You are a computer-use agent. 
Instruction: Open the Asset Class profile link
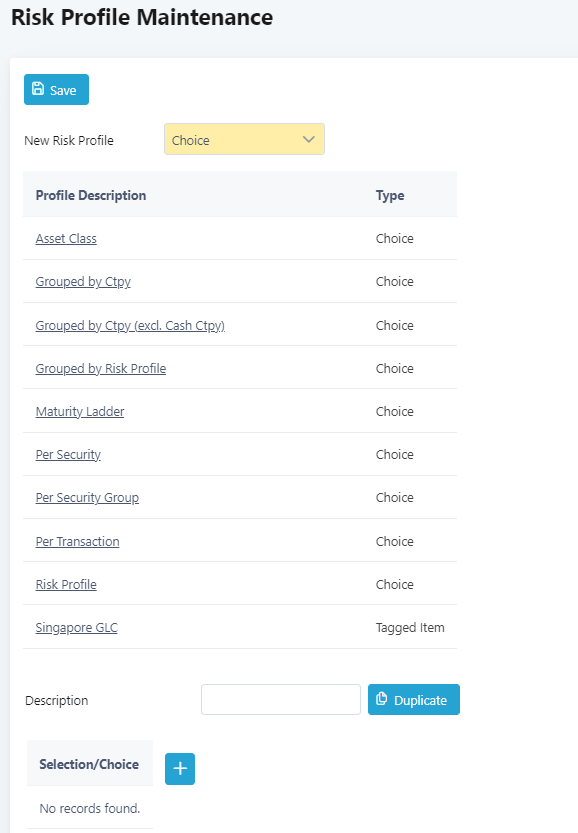click(66, 239)
